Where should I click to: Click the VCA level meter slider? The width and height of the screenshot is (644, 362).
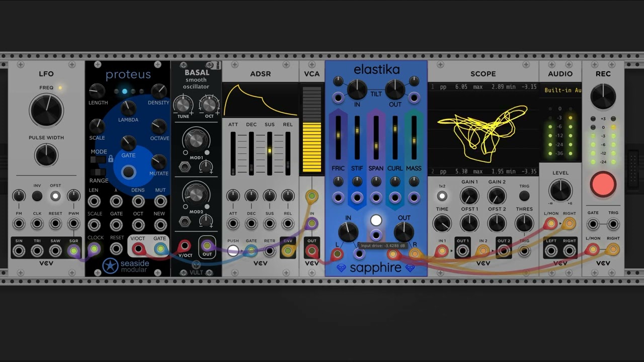click(x=312, y=130)
